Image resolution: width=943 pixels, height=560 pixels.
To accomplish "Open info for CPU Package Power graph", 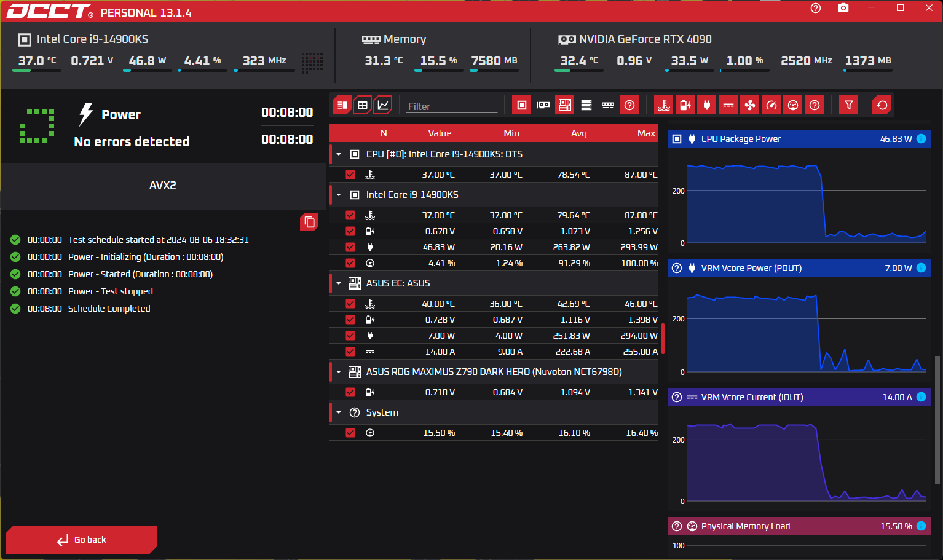I will tap(921, 139).
